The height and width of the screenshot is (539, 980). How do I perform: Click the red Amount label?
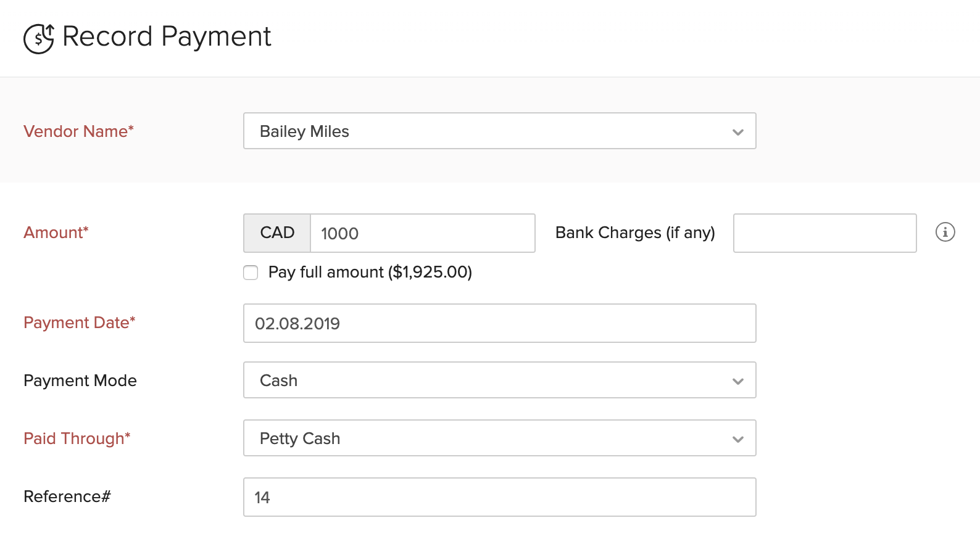56,232
